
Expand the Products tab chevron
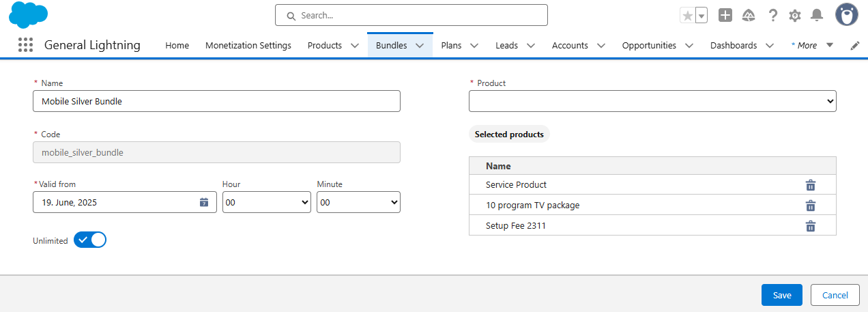click(355, 46)
